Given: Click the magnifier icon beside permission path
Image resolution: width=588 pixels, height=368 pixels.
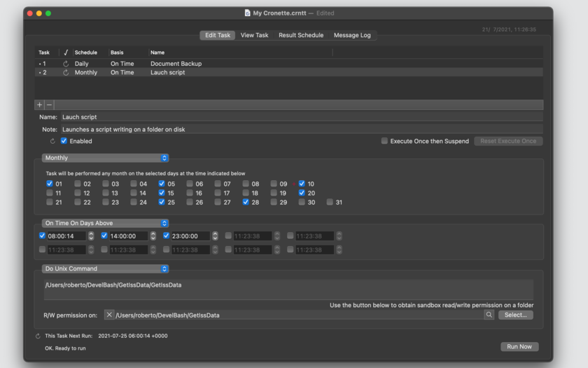Looking at the screenshot, I should coord(489,315).
